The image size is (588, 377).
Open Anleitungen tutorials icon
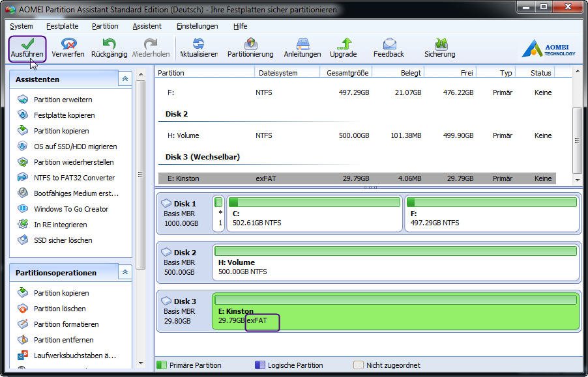point(302,44)
